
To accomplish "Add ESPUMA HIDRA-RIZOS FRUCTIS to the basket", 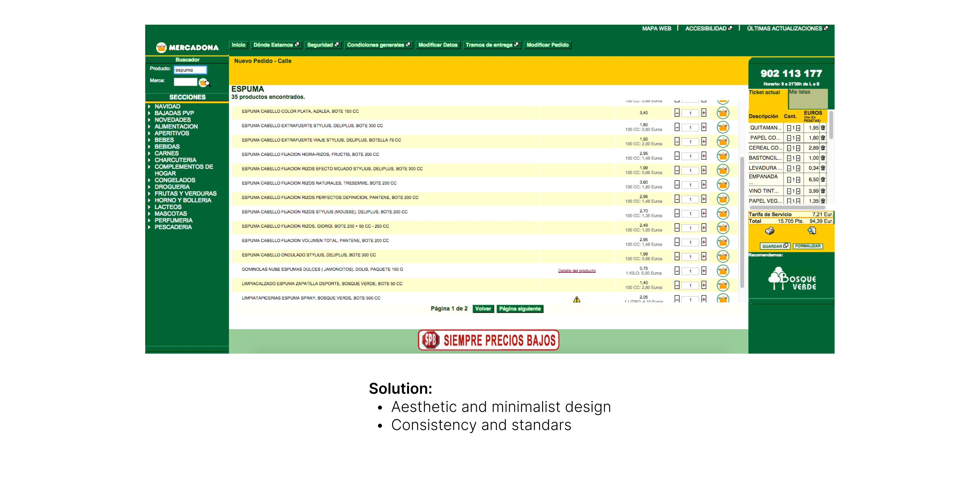I will pyautogui.click(x=722, y=156).
